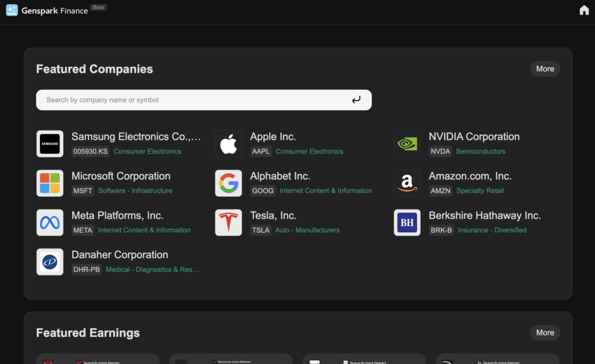Click the Meta Platforms logo

pos(50,223)
